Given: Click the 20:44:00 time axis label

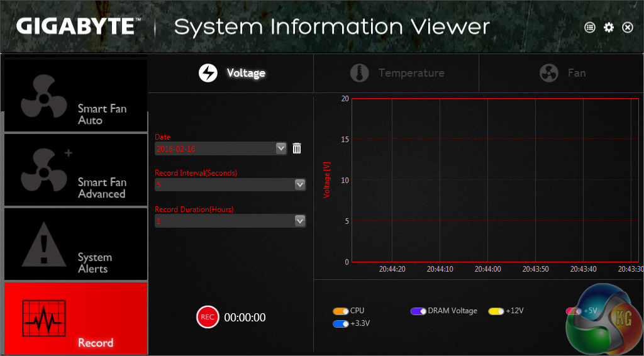Looking at the screenshot, I should 487,269.
